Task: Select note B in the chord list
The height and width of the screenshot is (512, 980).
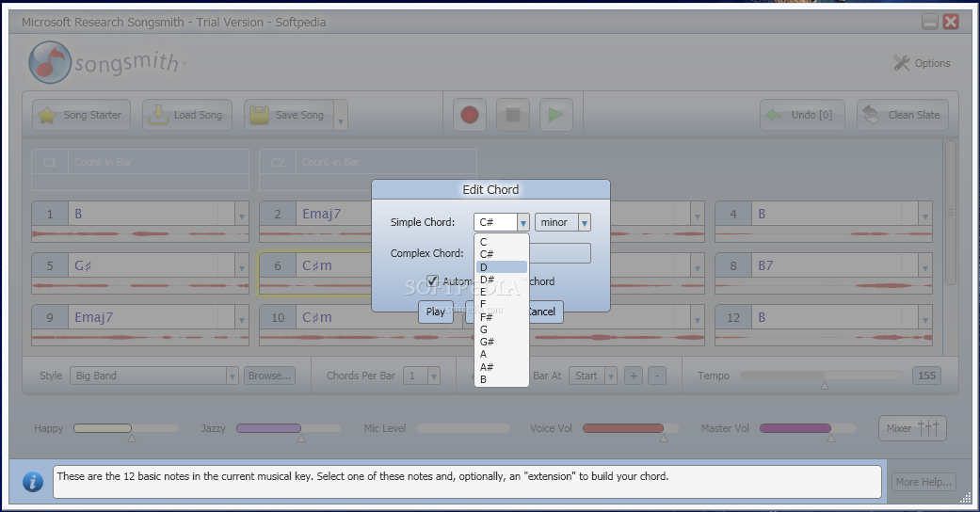Action: click(501, 379)
